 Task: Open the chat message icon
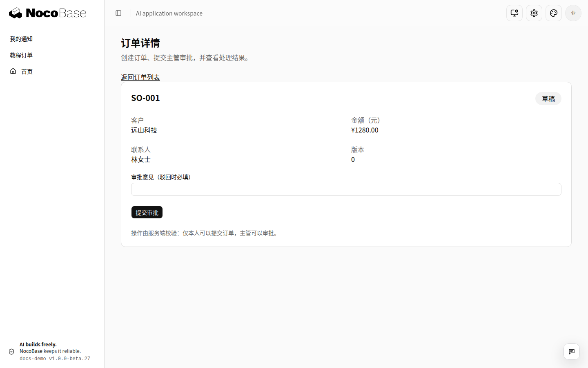tap(572, 352)
